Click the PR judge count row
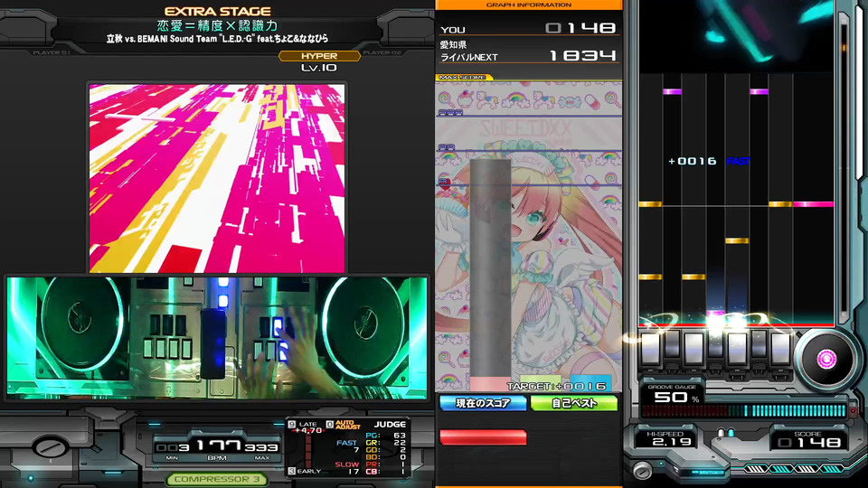 (386, 465)
